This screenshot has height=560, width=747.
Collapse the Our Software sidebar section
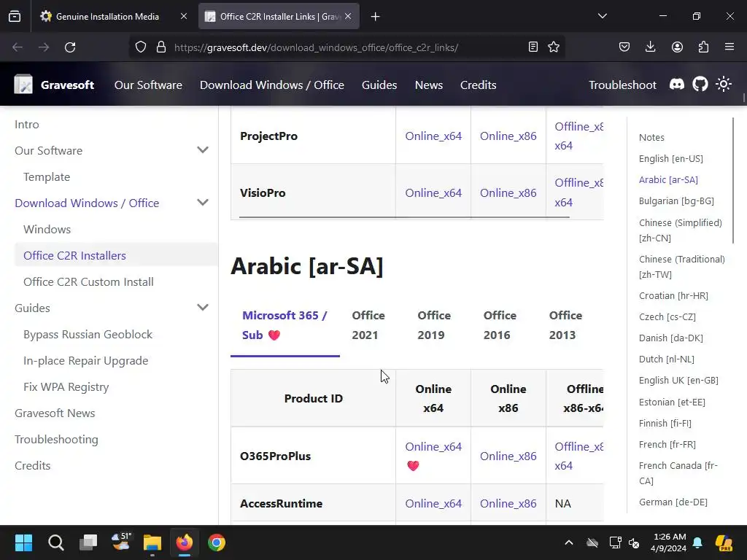point(203,150)
